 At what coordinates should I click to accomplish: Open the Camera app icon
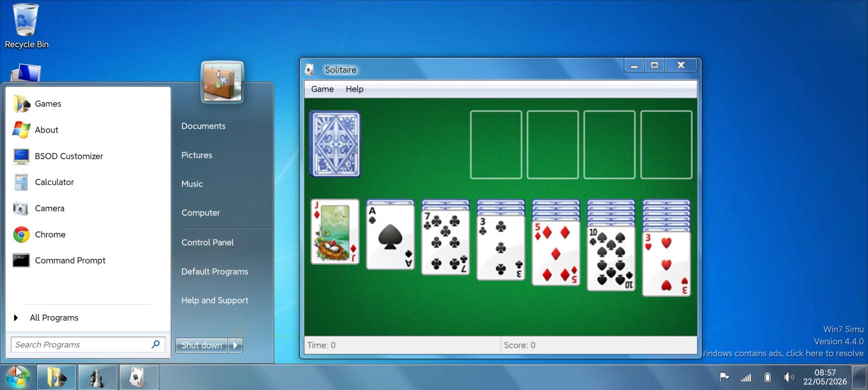coord(21,209)
